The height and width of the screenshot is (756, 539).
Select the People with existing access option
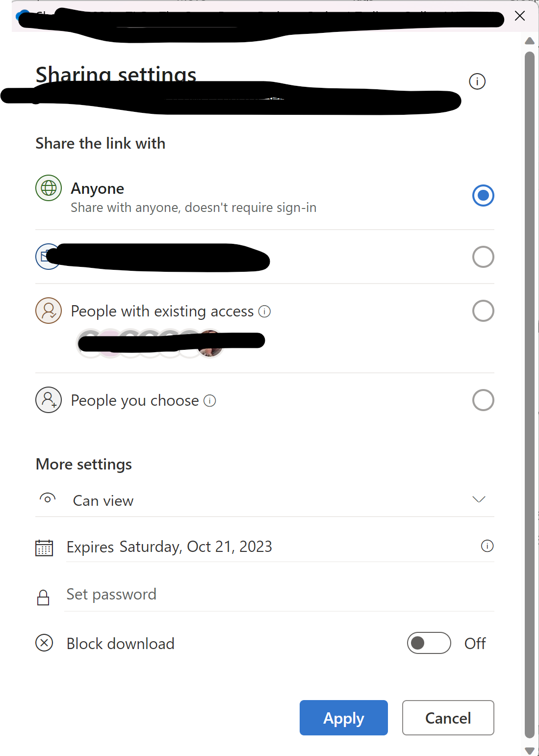(x=483, y=311)
